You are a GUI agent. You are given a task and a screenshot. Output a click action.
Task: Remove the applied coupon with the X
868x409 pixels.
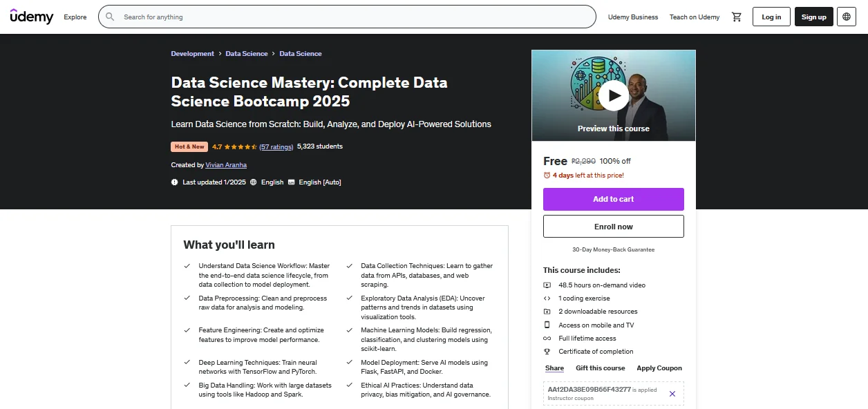tap(672, 394)
